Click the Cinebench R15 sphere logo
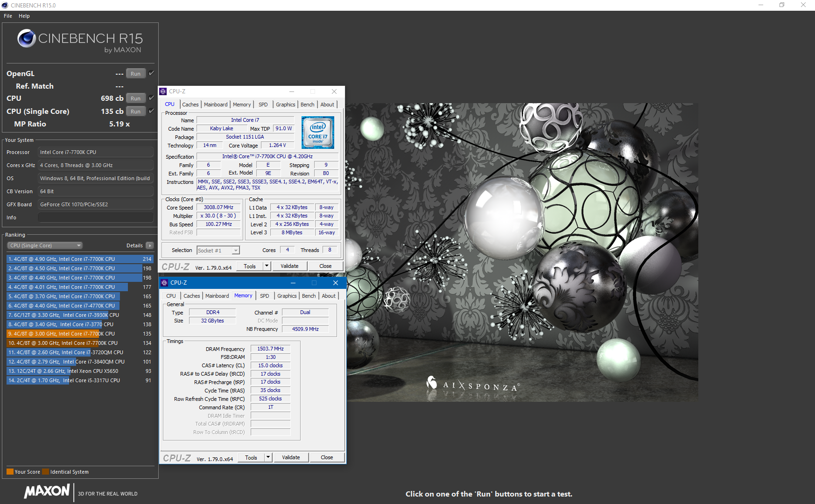 pyautogui.click(x=27, y=38)
